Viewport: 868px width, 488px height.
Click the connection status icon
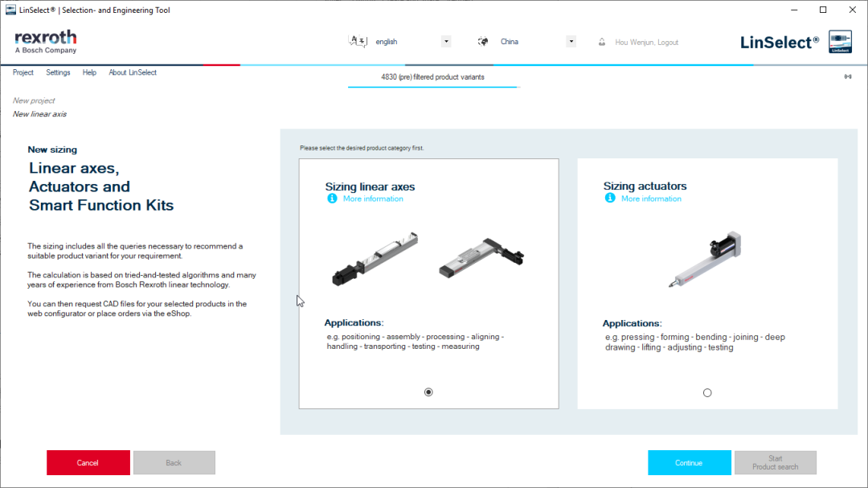(848, 77)
